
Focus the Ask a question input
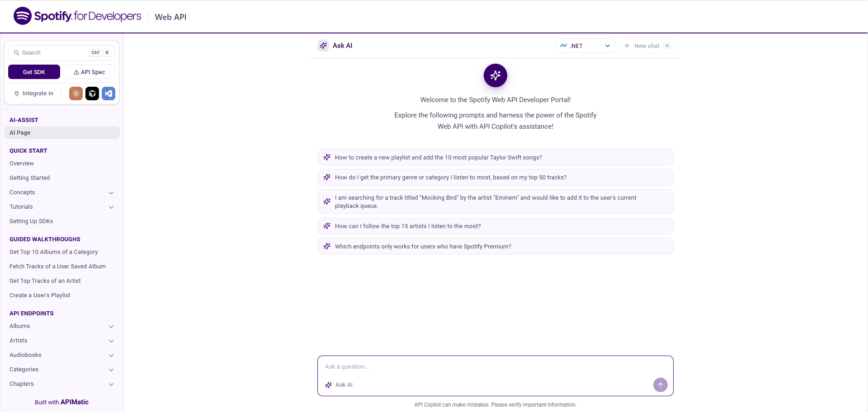point(495,367)
